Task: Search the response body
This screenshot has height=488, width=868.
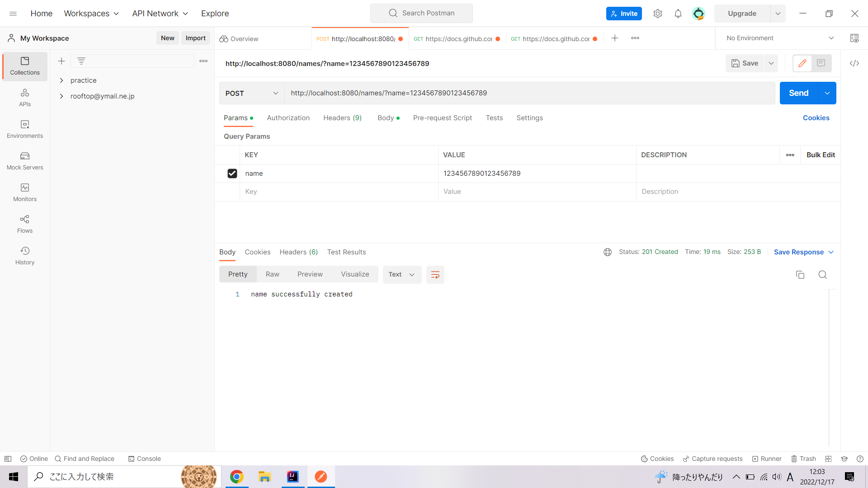Action: click(x=822, y=275)
